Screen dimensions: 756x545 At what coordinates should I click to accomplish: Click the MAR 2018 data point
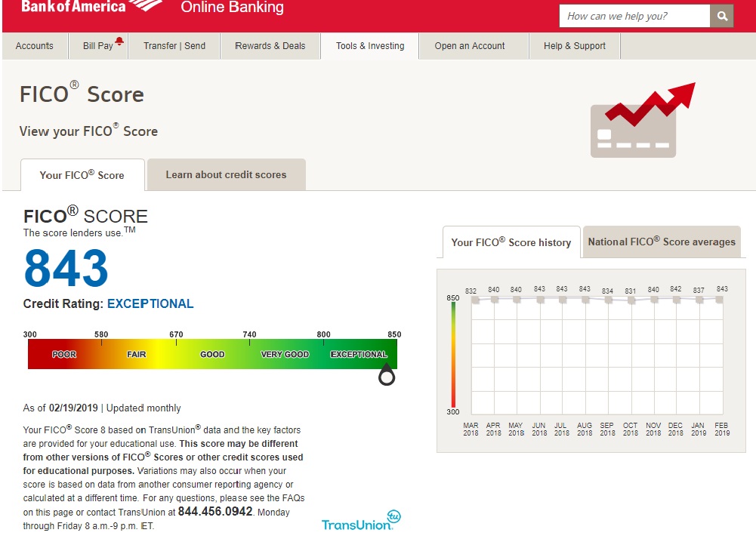point(475,300)
